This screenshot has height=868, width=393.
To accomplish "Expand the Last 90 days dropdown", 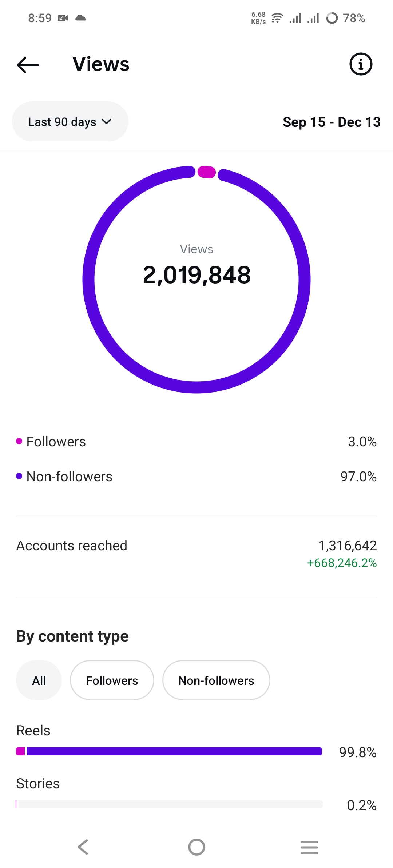I will point(70,122).
